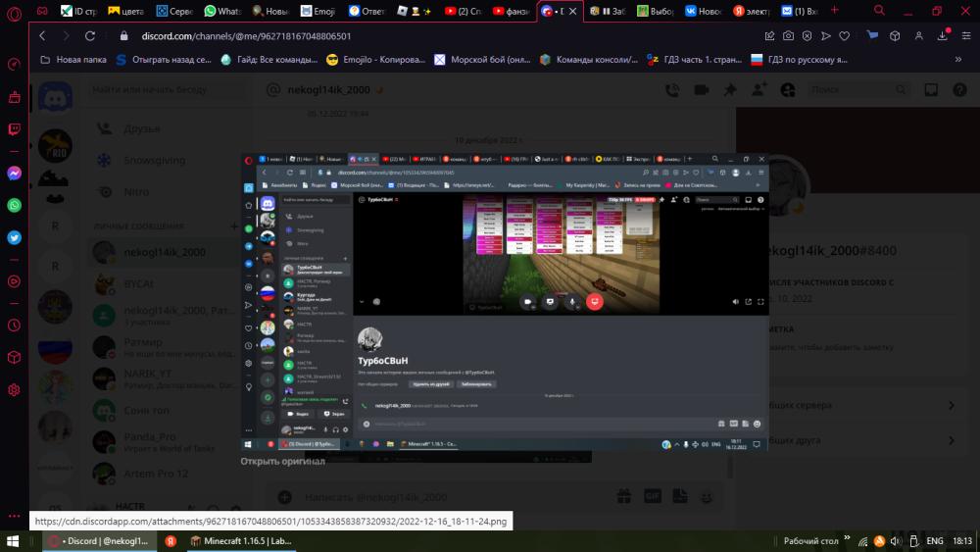Image resolution: width=980 pixels, height=552 pixels.
Task: Open a new browser tab
Action: click(834, 10)
